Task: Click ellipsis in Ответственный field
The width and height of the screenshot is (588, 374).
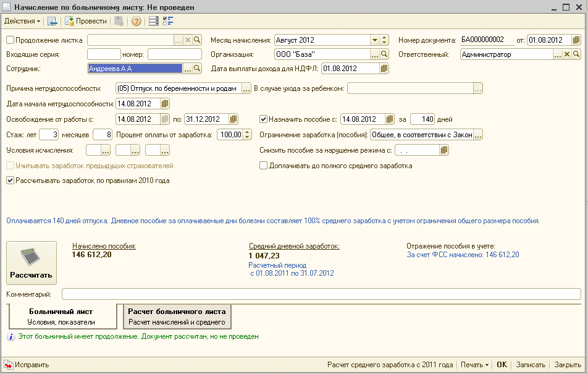Action: [x=558, y=54]
